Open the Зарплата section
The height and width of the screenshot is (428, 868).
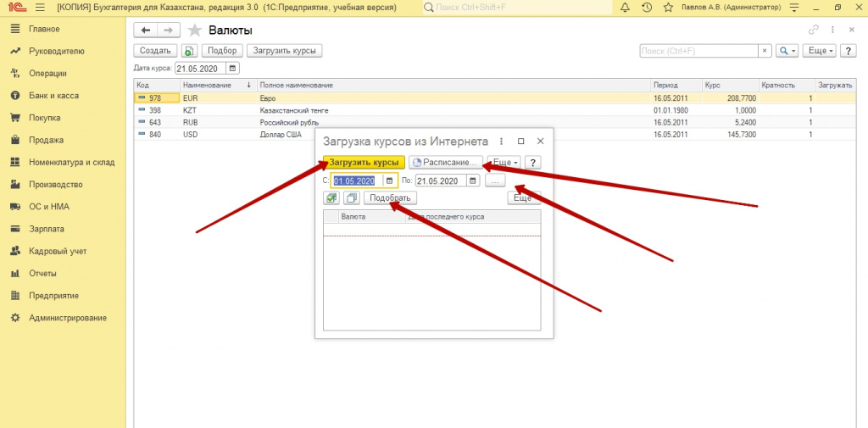tap(47, 229)
